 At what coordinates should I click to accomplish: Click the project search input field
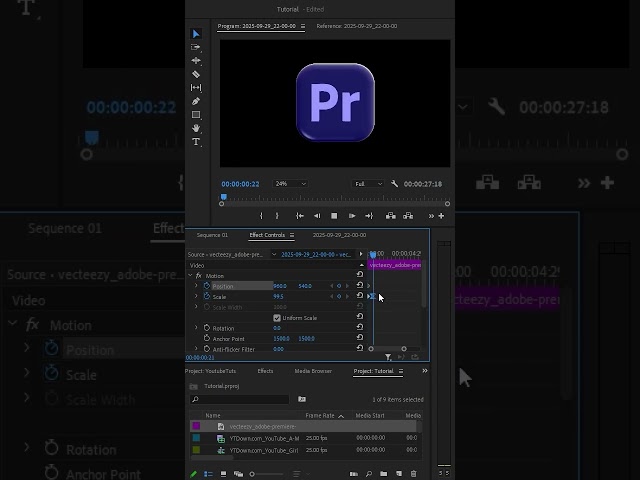click(x=240, y=399)
